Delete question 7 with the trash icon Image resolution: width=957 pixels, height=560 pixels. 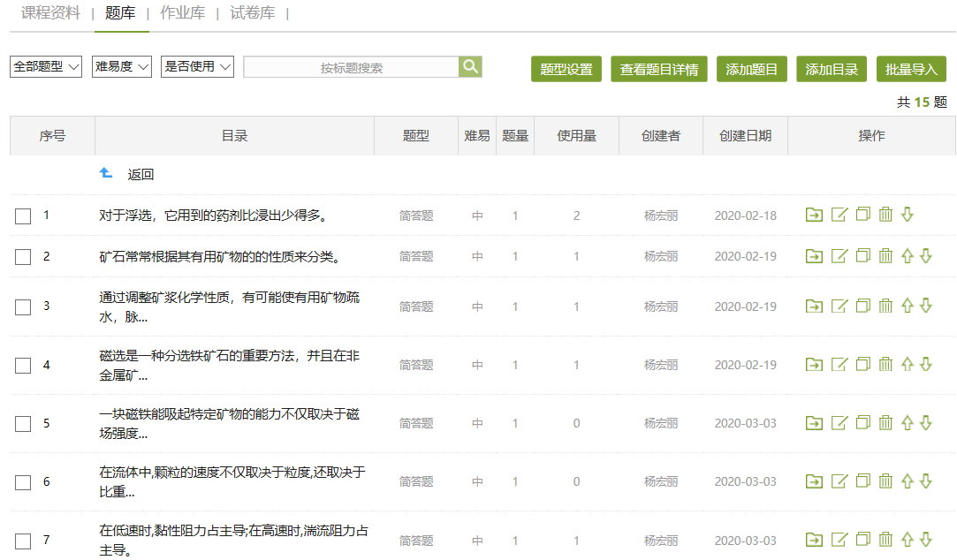(x=885, y=540)
